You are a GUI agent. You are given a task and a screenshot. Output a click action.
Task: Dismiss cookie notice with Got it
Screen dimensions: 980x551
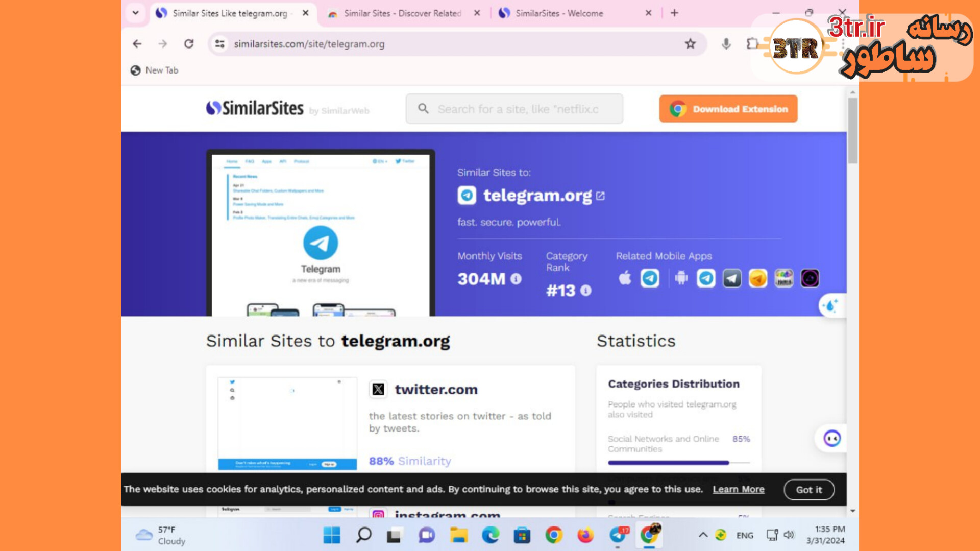click(809, 490)
